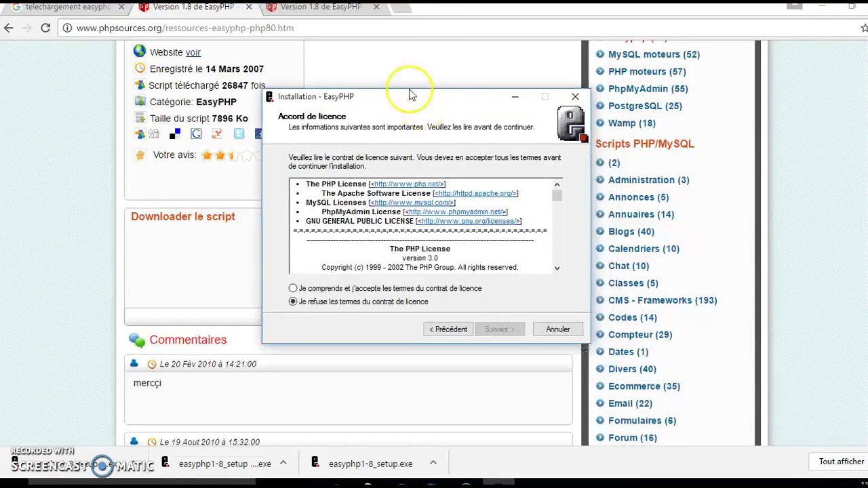Click the EasyPHP logo in installer header

(x=572, y=125)
